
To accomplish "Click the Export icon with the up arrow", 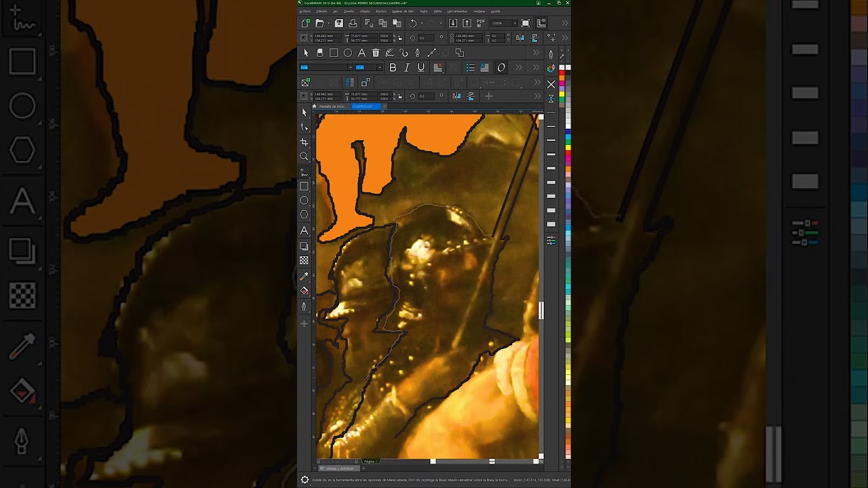I will tap(467, 23).
